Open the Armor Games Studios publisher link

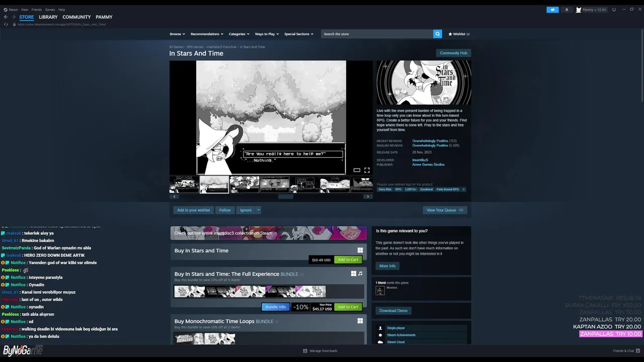[428, 164]
